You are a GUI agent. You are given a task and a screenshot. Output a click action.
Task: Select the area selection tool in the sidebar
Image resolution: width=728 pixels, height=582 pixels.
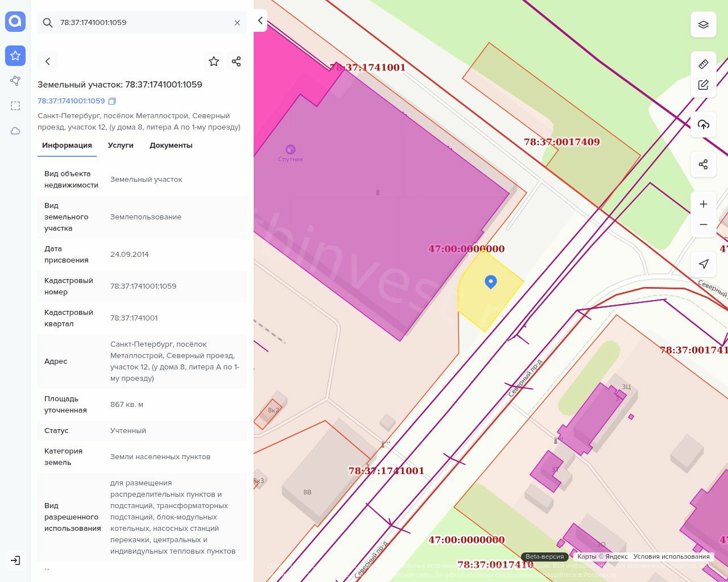coord(15,106)
